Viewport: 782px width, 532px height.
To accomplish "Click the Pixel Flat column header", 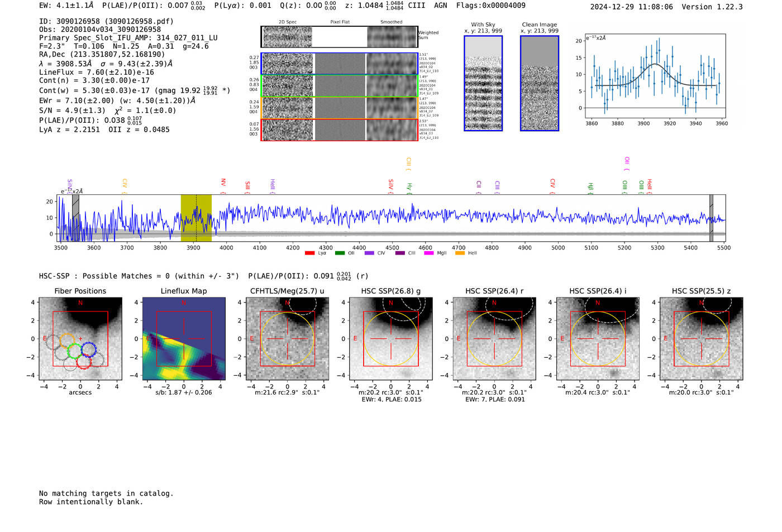I will click(340, 22).
